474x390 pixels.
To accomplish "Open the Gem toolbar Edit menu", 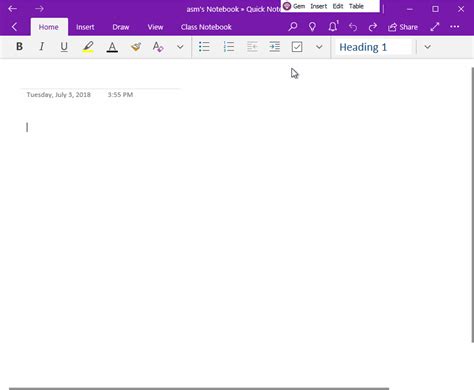I will pos(338,6).
